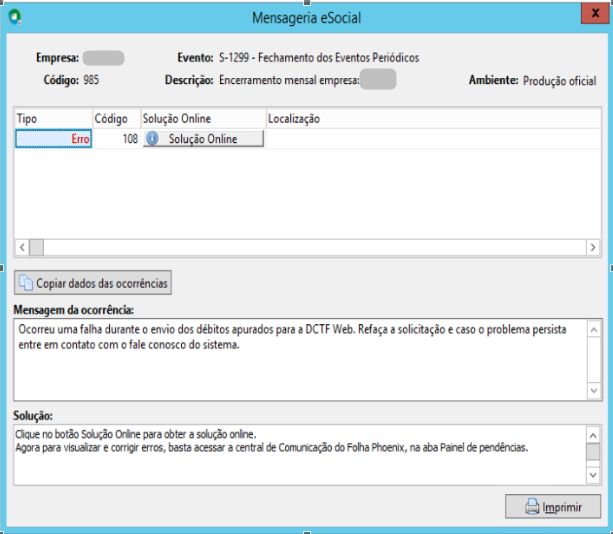Viewport: 613px width, 534px height.
Task: Click the application logo in title bar
Action: coord(15,17)
